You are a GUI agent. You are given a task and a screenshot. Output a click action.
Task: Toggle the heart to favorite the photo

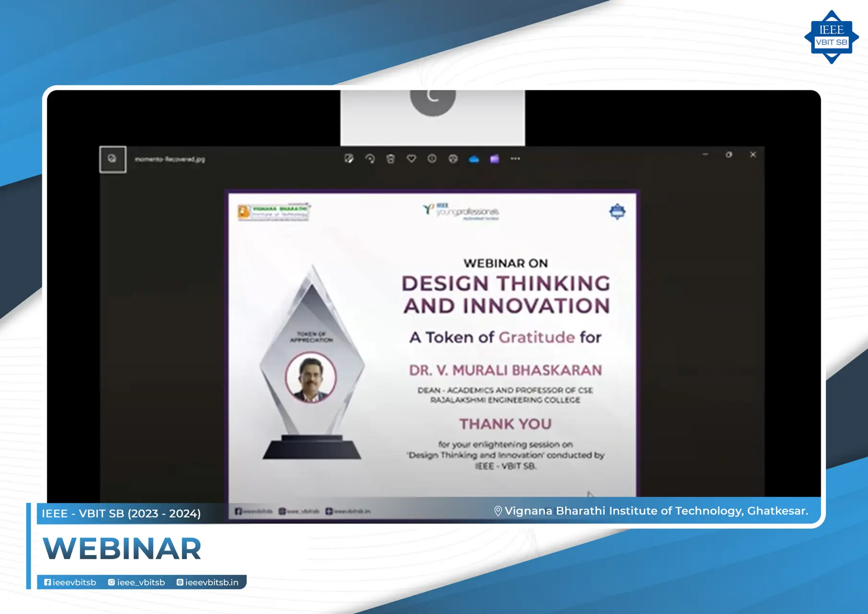click(x=412, y=159)
